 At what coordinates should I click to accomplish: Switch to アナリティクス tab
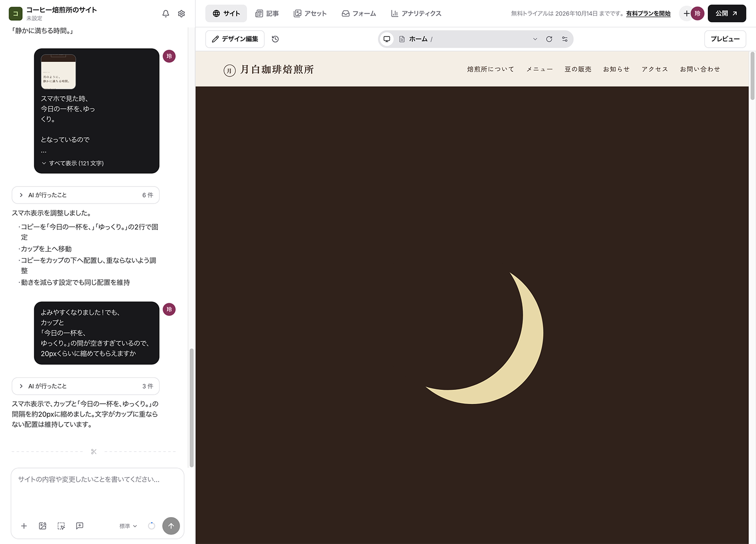pyautogui.click(x=416, y=14)
